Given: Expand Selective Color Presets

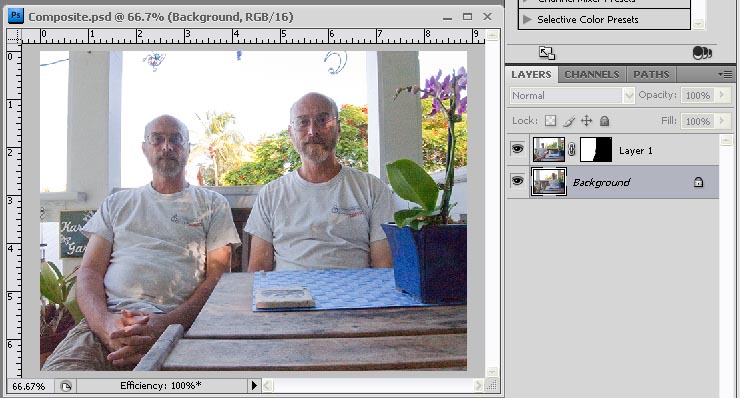Looking at the screenshot, I should [x=528, y=19].
